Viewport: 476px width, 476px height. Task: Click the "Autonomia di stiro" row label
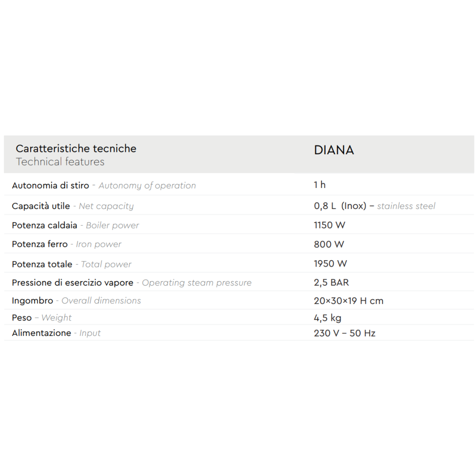[x=50, y=185]
